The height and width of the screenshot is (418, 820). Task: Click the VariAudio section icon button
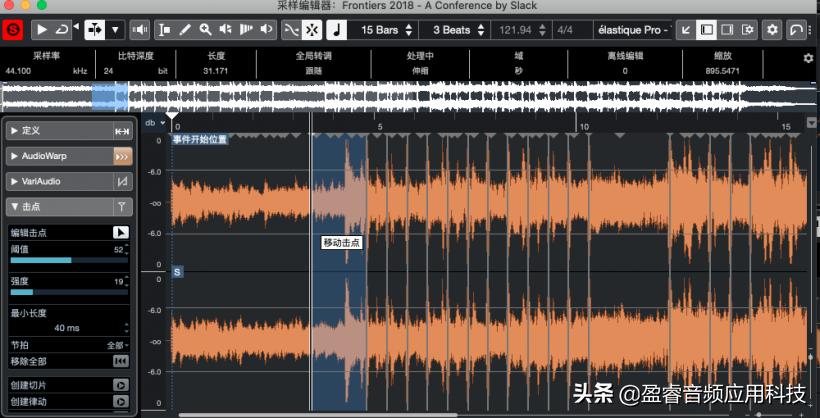point(122,181)
